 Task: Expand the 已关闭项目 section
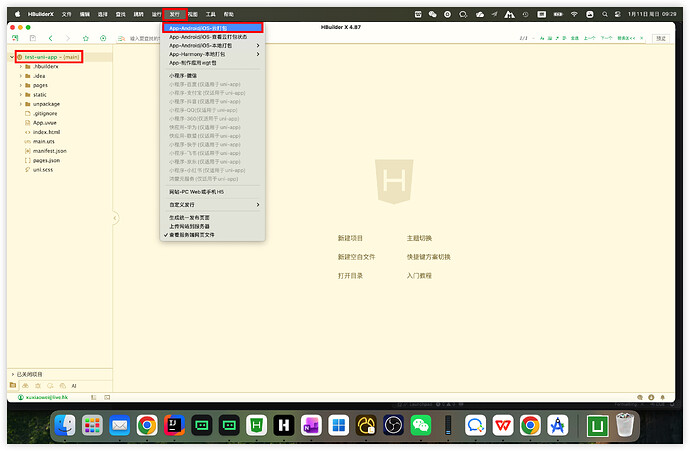12,373
